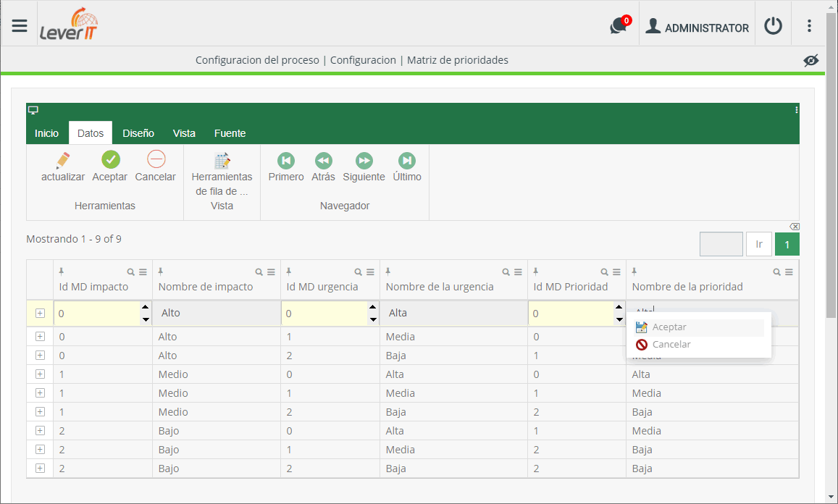Open Nombre de la prioridad column menu
Screen dimensions: 838x504
789,272
